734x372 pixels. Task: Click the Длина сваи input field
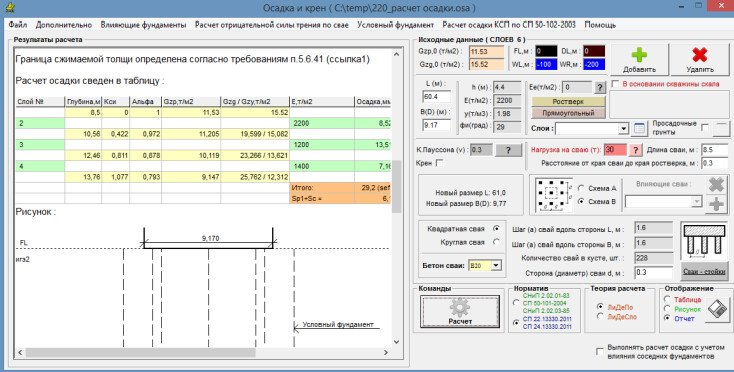click(x=715, y=150)
